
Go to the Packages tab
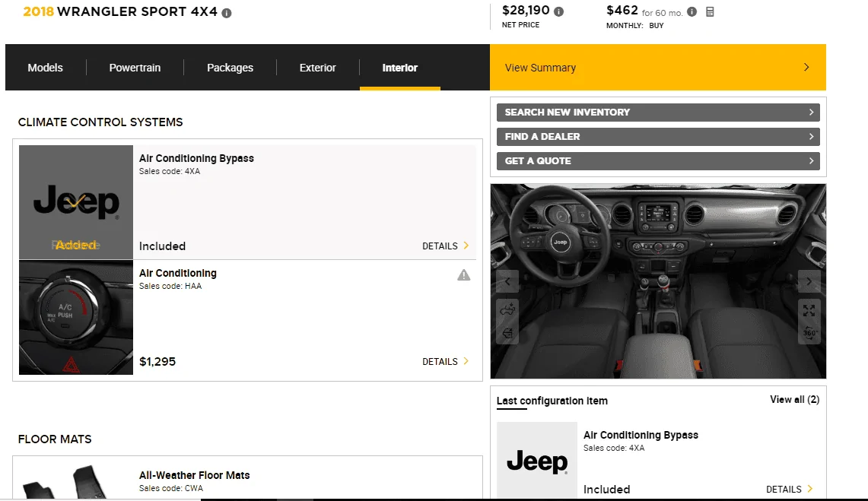pos(230,68)
